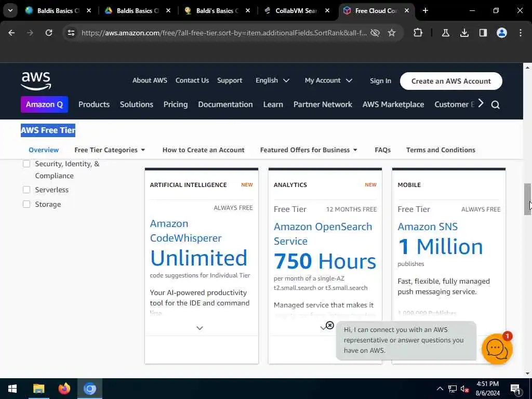The width and height of the screenshot is (532, 399).
Task: Check the Serverless checkbox
Action: tap(26, 190)
